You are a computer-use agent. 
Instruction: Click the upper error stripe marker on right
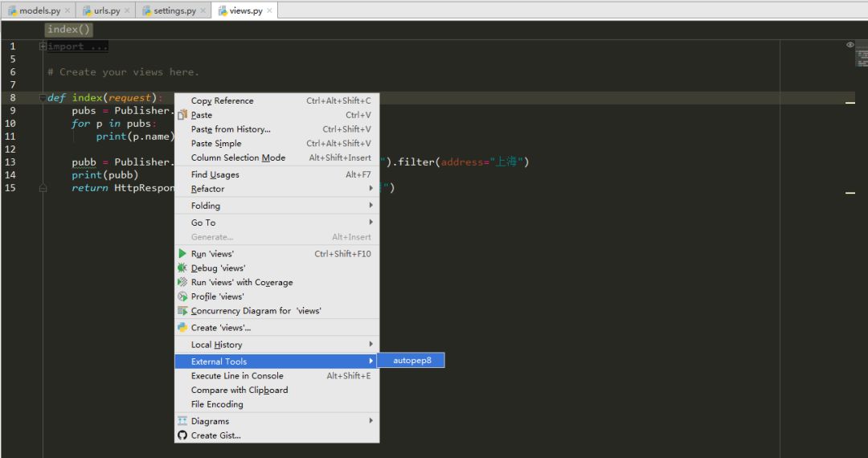(x=850, y=102)
